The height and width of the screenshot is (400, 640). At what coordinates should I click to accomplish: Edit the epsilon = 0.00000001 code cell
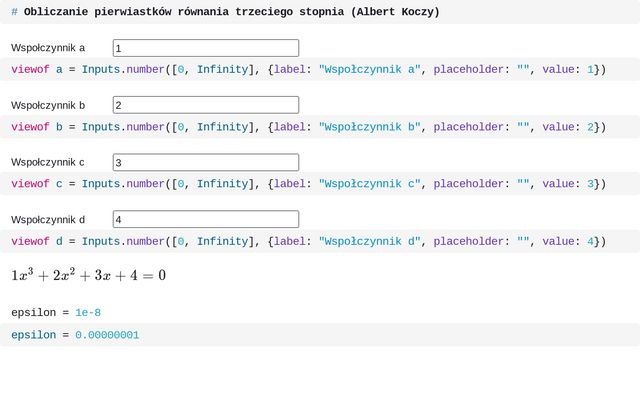pos(75,335)
